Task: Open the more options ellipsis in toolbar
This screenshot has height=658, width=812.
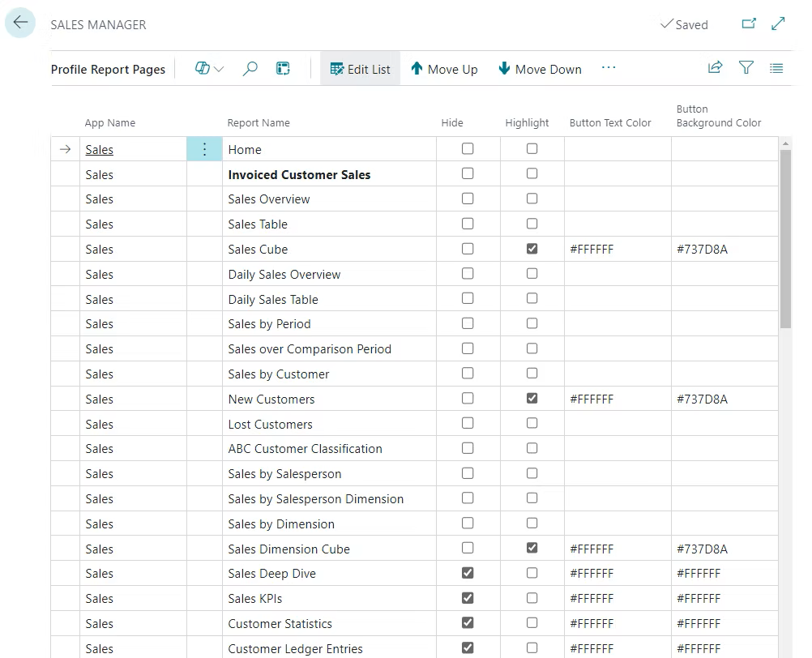Action: 609,68
